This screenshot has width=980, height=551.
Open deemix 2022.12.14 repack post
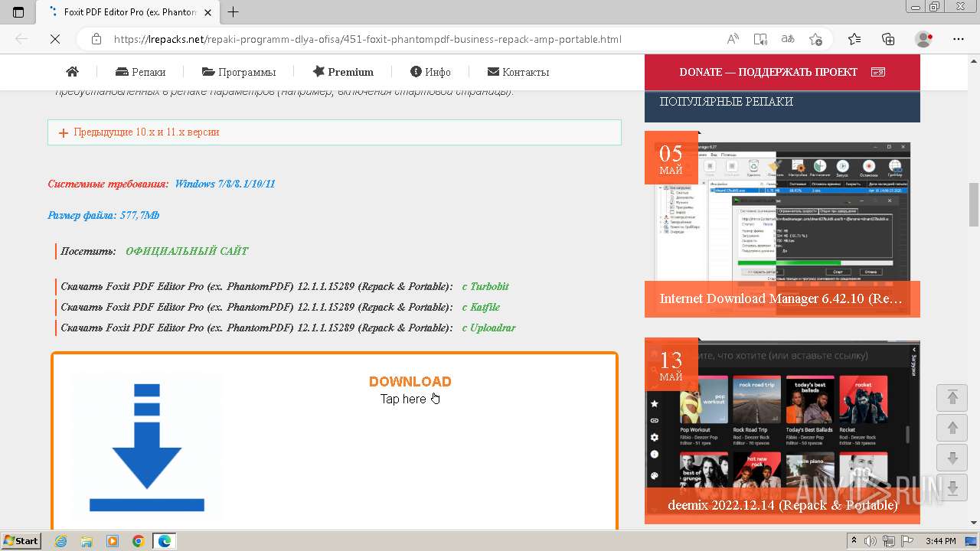click(782, 505)
